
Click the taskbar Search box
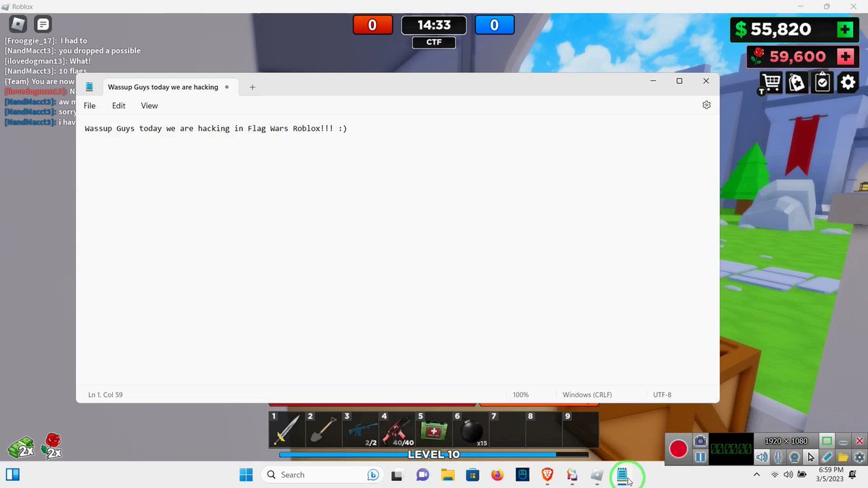[323, 475]
